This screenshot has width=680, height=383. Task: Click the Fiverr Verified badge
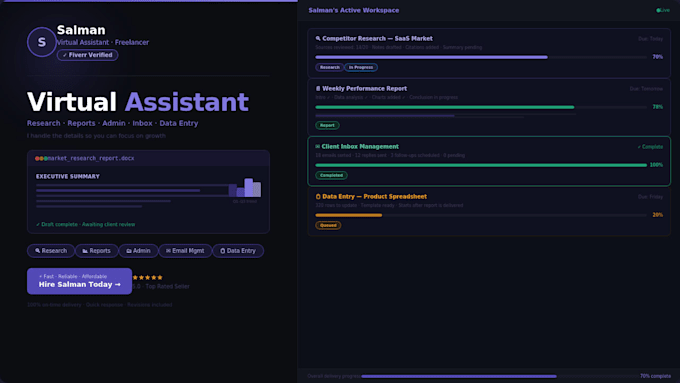(88, 55)
